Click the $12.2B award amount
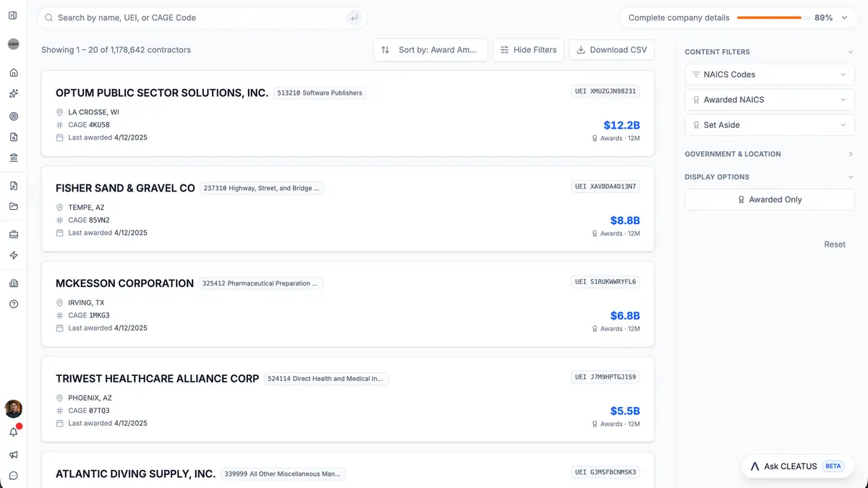Image resolution: width=868 pixels, height=488 pixels. click(x=621, y=125)
